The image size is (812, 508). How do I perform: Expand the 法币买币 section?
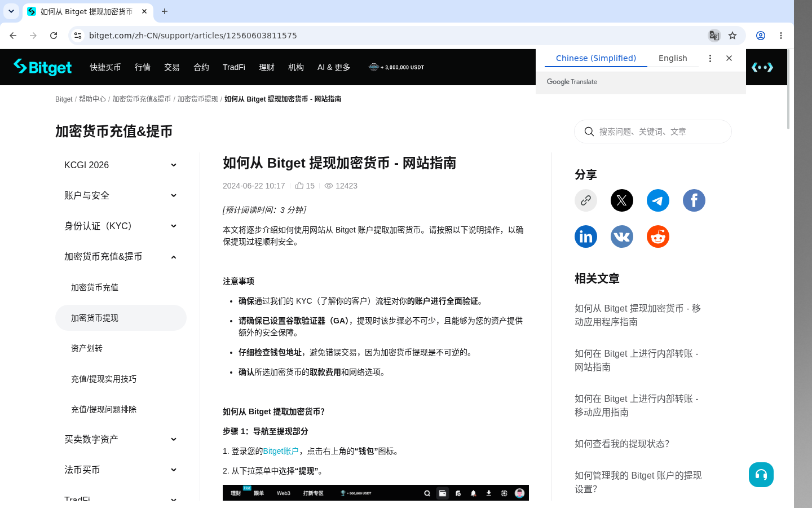[x=121, y=470]
